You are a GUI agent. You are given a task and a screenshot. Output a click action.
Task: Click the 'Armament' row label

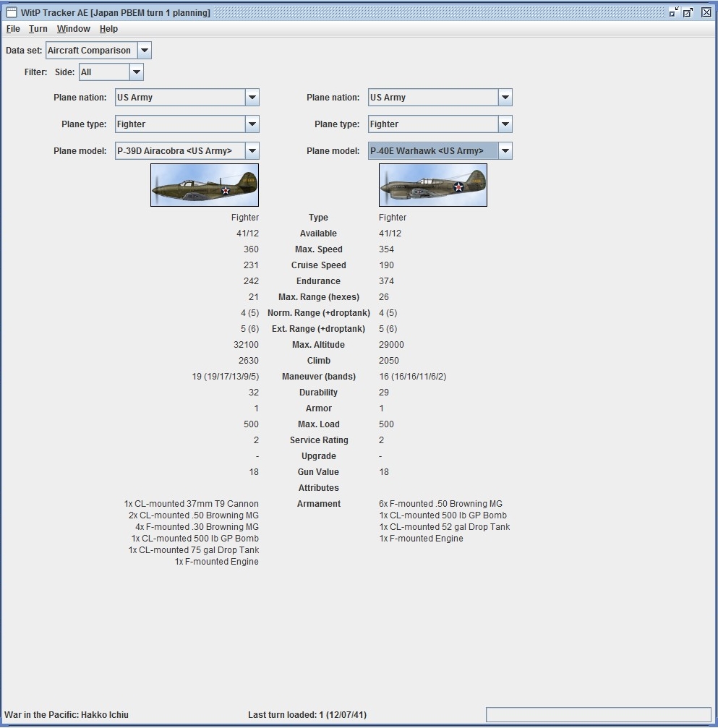click(x=319, y=504)
